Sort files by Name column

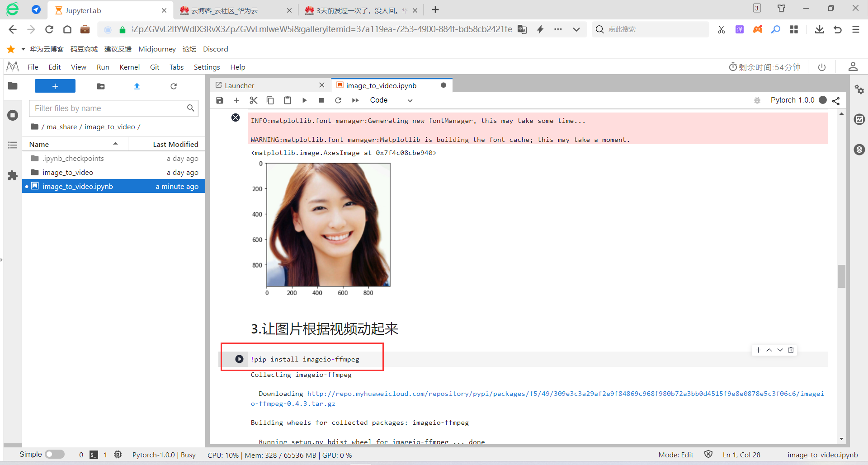(75, 144)
